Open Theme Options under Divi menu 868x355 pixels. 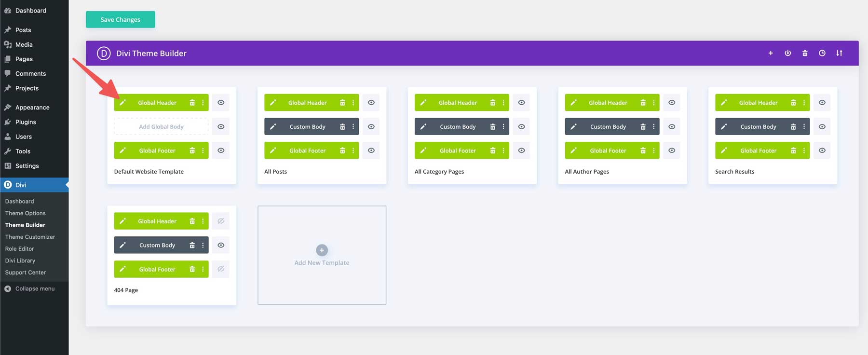(x=26, y=213)
